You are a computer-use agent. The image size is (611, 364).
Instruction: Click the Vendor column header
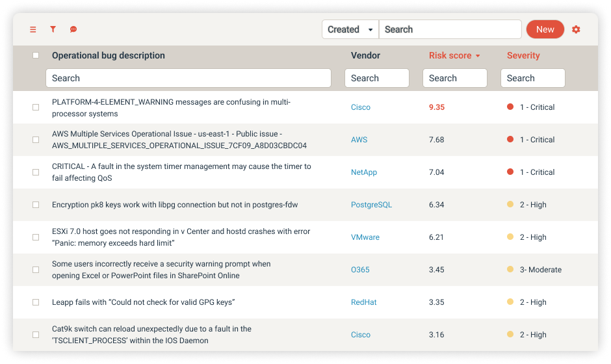[365, 55]
